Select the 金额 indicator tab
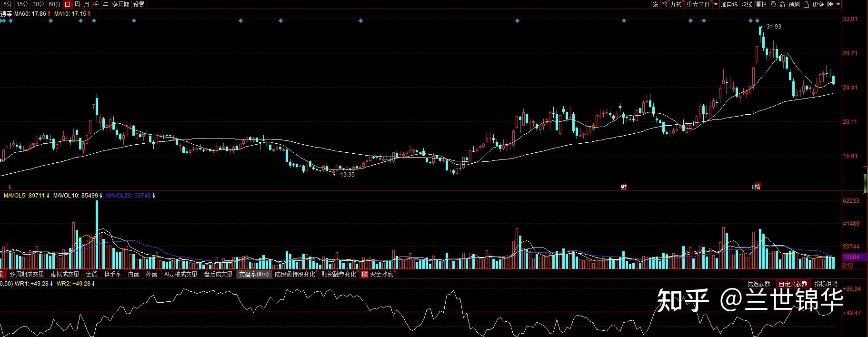868x337 pixels. click(x=91, y=274)
